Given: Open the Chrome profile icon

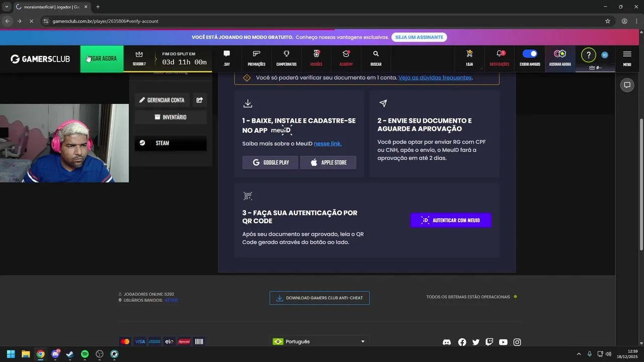Looking at the screenshot, I should [624, 21].
